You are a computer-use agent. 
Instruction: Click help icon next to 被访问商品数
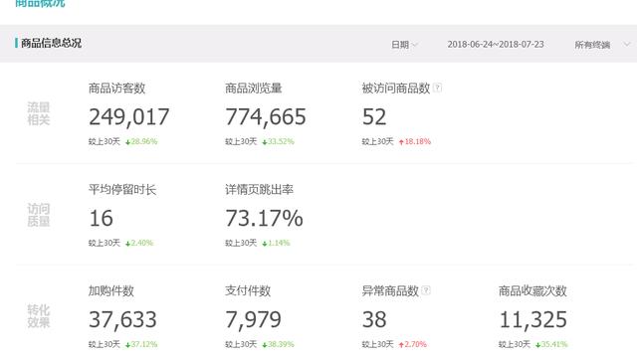437,88
